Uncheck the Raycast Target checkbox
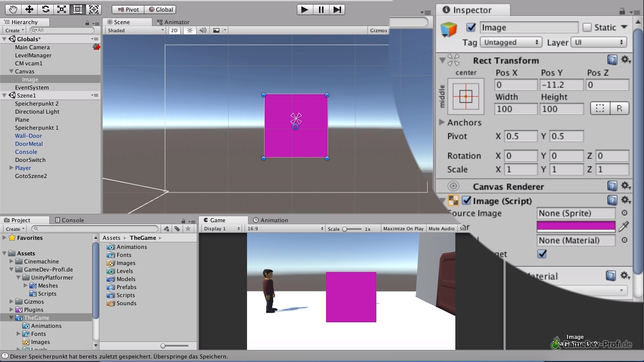Screen dimensions: 644x362 (542, 254)
